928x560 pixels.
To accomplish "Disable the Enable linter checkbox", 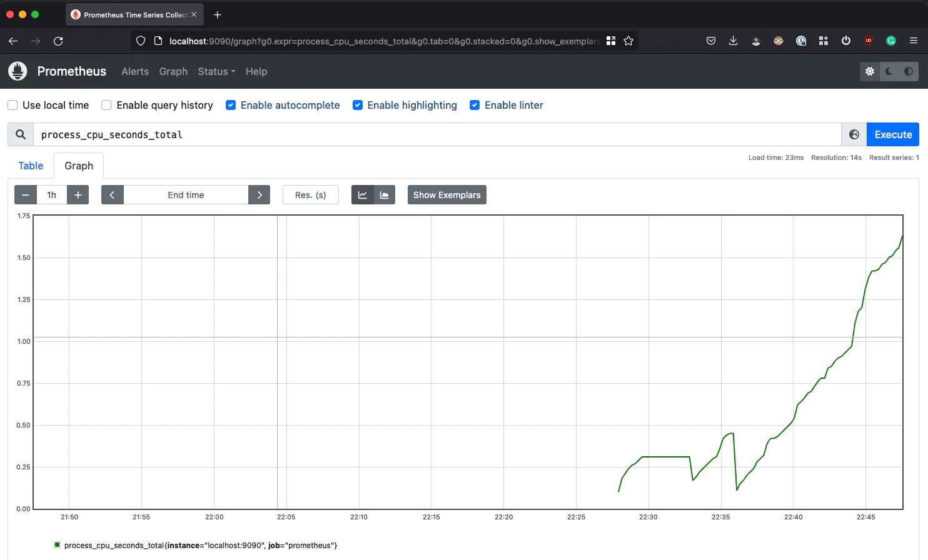I will (475, 105).
